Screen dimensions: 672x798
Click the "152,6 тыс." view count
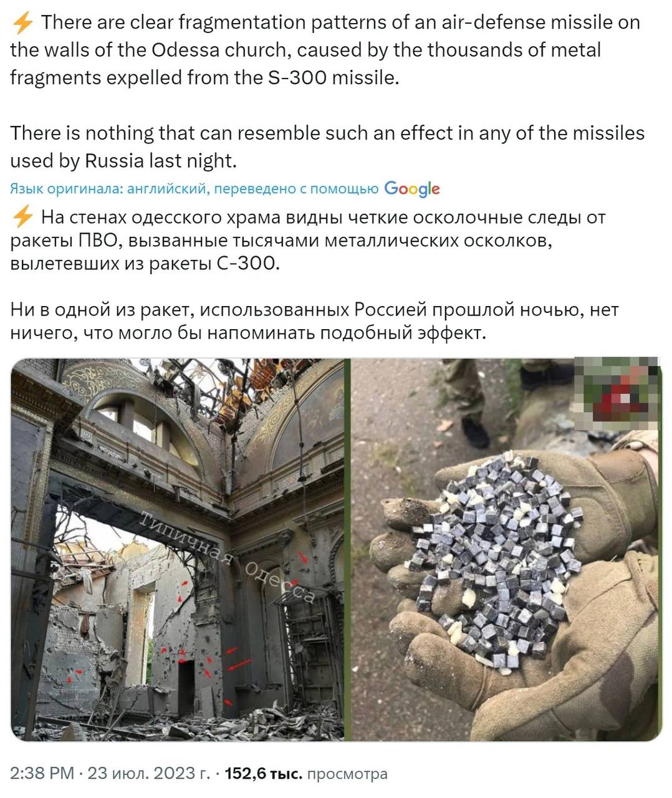(x=263, y=774)
